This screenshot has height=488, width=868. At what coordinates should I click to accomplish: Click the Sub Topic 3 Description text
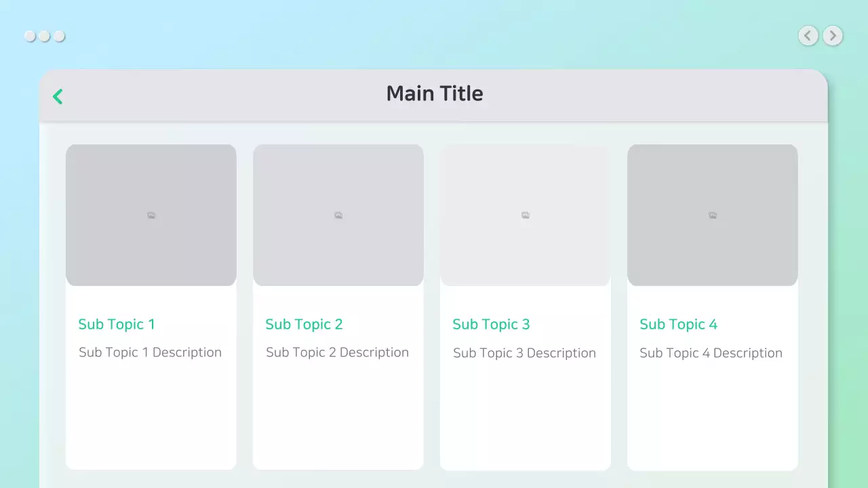click(x=524, y=352)
